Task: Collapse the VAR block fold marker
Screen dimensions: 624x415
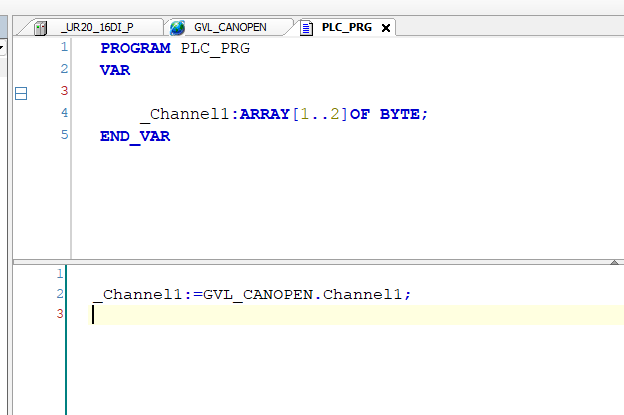Action: tap(21, 94)
